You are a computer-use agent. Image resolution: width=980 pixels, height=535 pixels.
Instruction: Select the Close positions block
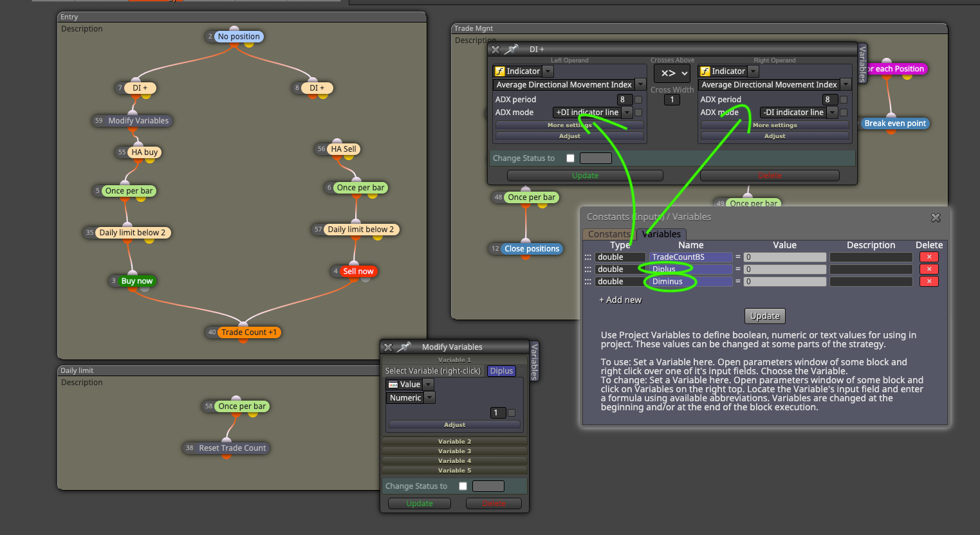point(532,249)
